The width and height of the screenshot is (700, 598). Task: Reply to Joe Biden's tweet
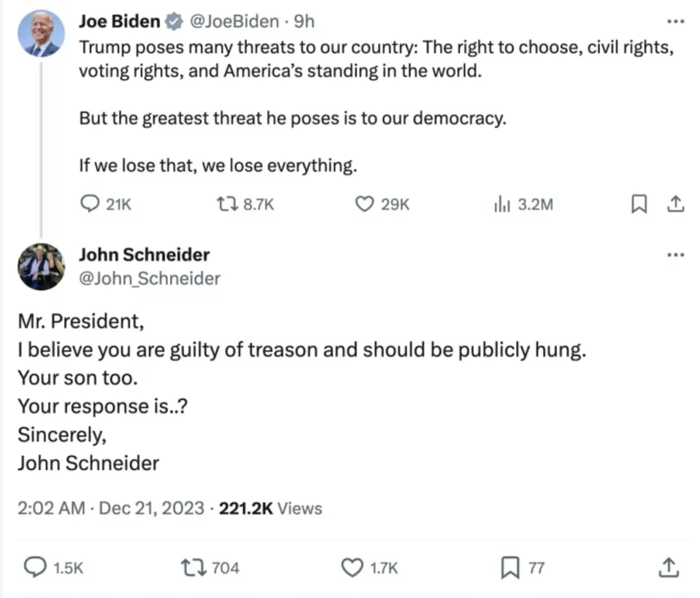90,204
